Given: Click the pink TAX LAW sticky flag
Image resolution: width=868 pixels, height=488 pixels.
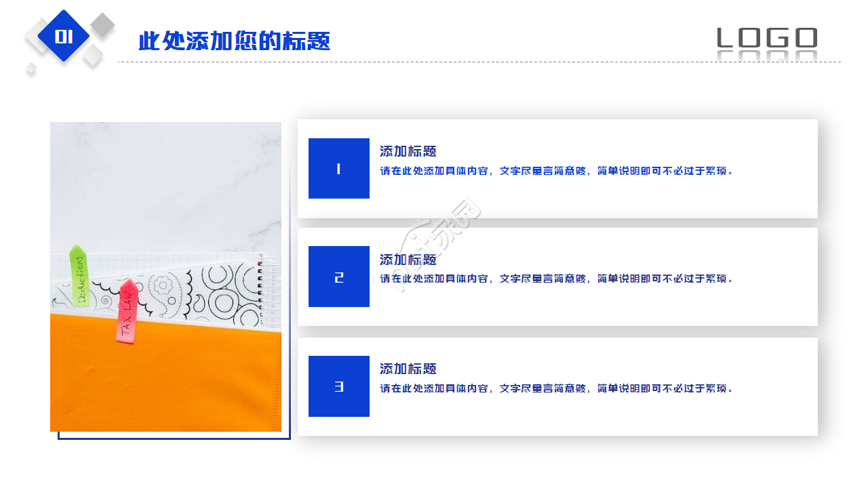Looking at the screenshot, I should click(127, 311).
